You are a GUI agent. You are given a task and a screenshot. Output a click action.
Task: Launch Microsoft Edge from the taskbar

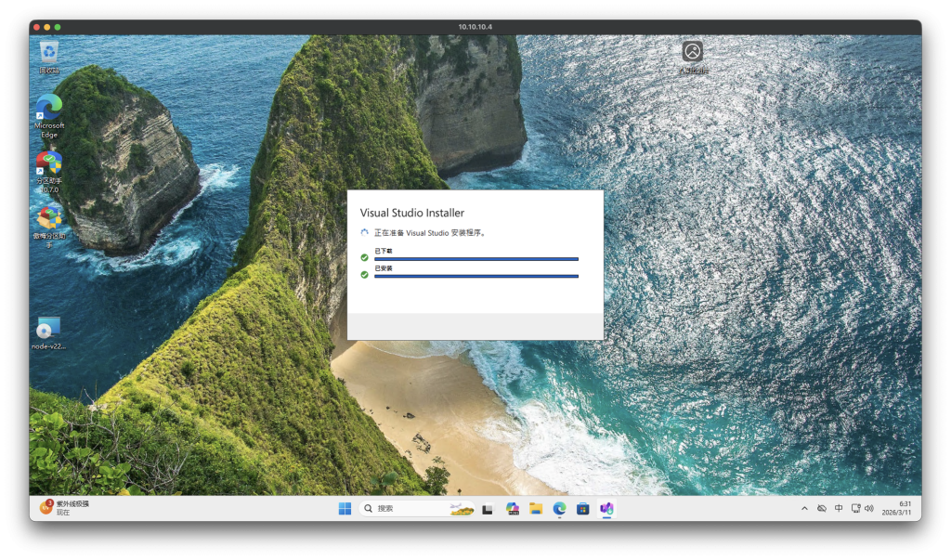coord(559,509)
